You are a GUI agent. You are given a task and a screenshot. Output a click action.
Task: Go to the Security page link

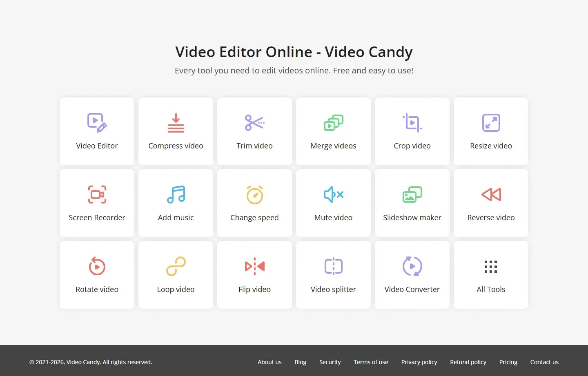click(330, 362)
